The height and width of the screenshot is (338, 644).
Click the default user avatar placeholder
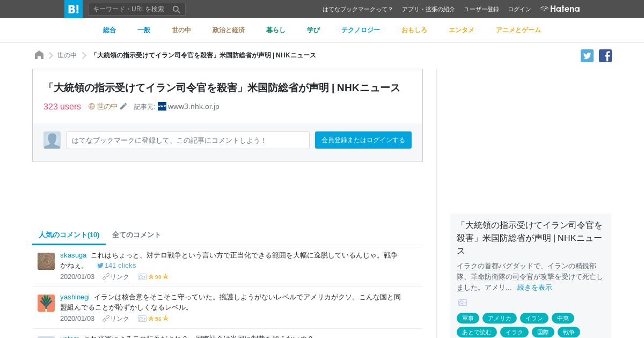click(x=52, y=140)
